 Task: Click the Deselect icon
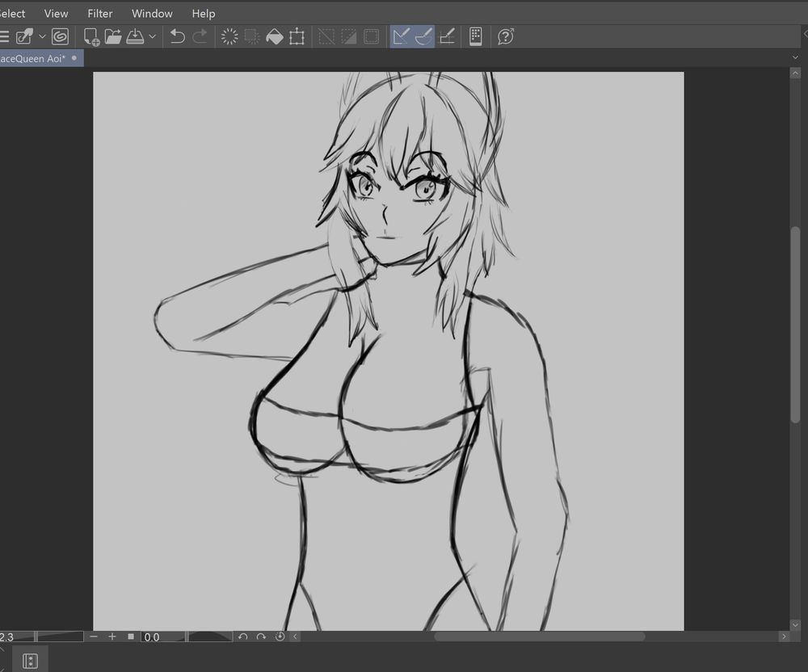(326, 36)
